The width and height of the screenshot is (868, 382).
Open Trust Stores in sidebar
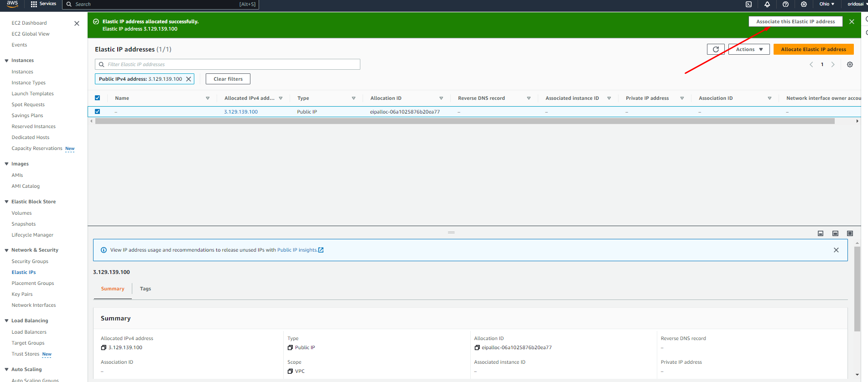(x=26, y=354)
